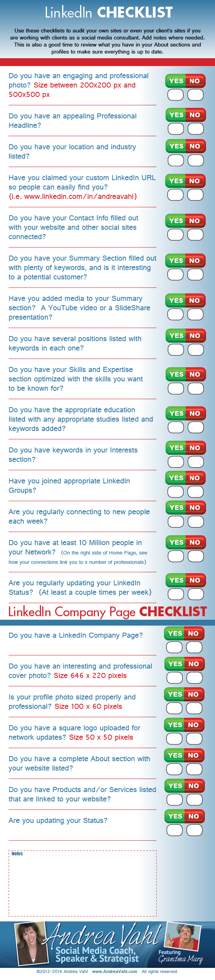Check the NO box for Professional Headline question
This screenshot has height=980, width=215.
(196, 129)
